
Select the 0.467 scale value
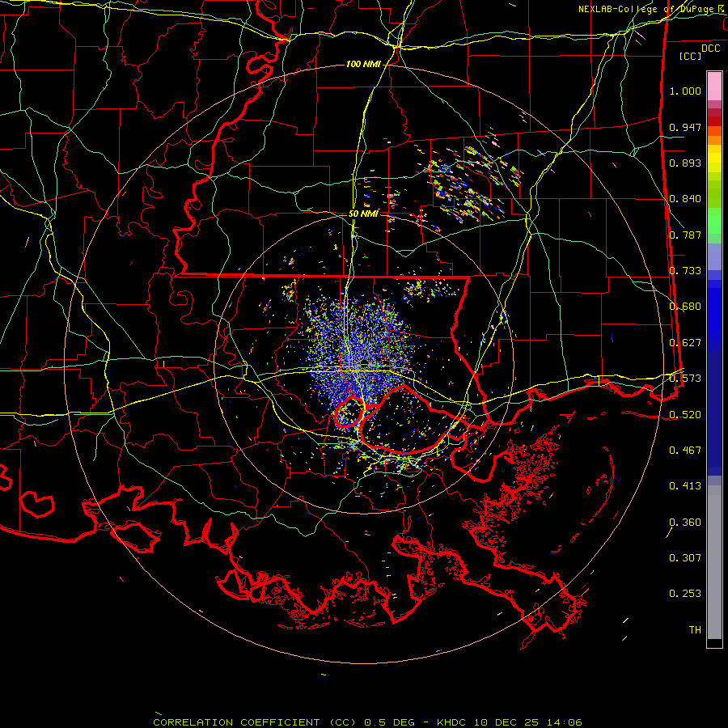(685, 451)
